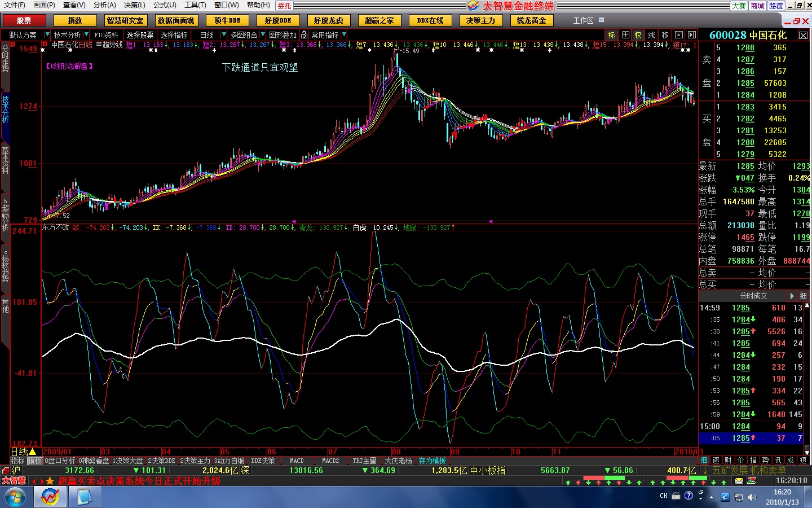This screenshot has width=812, height=508.
Task: Click the play-forward icon in chart toolbar
Action: coord(692,35)
